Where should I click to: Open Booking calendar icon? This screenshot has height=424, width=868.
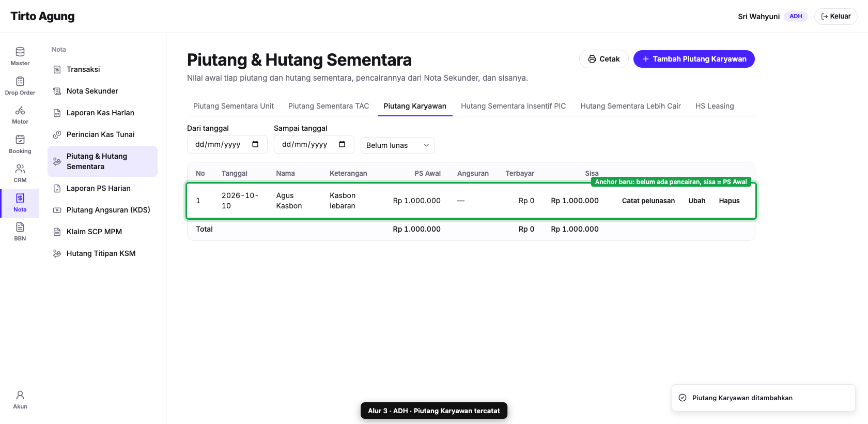20,140
